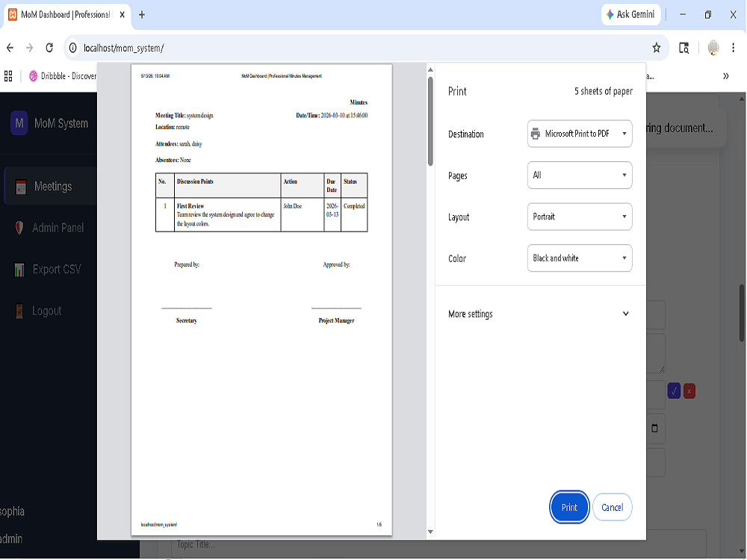Click the blue checkmark button behind dialog
The image size is (747, 560).
point(674,391)
